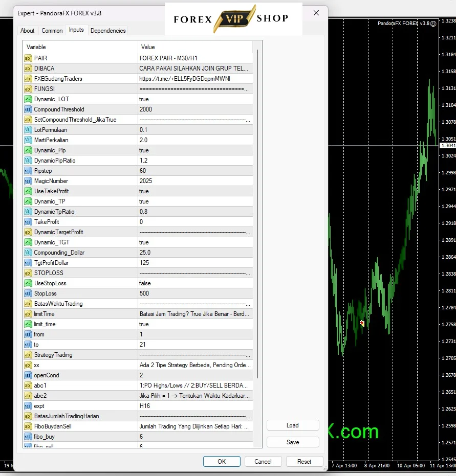Image resolution: width=456 pixels, height=476 pixels.
Task: Click the icon next to DynamicPipRatio
Action: click(x=28, y=161)
